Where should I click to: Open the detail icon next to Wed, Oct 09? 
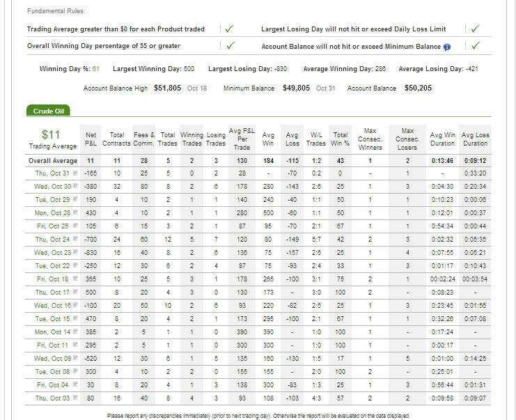tap(75, 358)
